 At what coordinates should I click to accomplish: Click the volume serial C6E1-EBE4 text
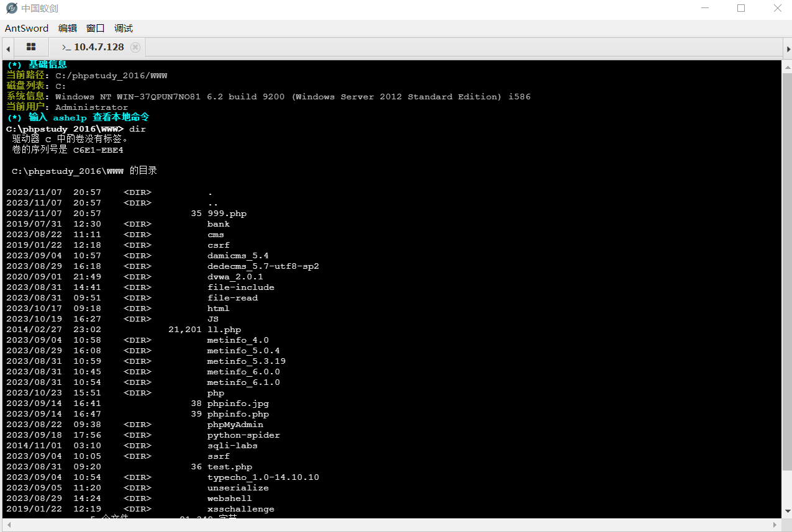[98, 150]
